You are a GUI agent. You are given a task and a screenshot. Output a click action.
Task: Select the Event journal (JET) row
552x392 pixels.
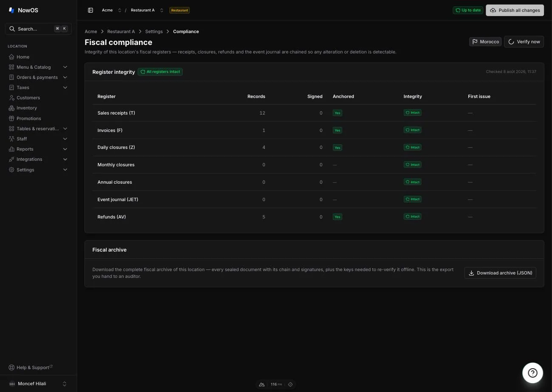pyautogui.click(x=314, y=199)
